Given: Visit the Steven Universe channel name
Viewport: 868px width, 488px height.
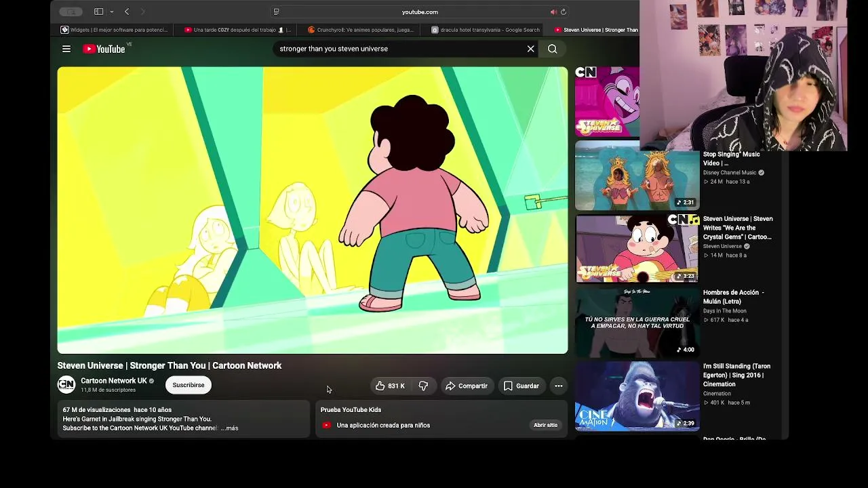Looking at the screenshot, I should point(722,246).
